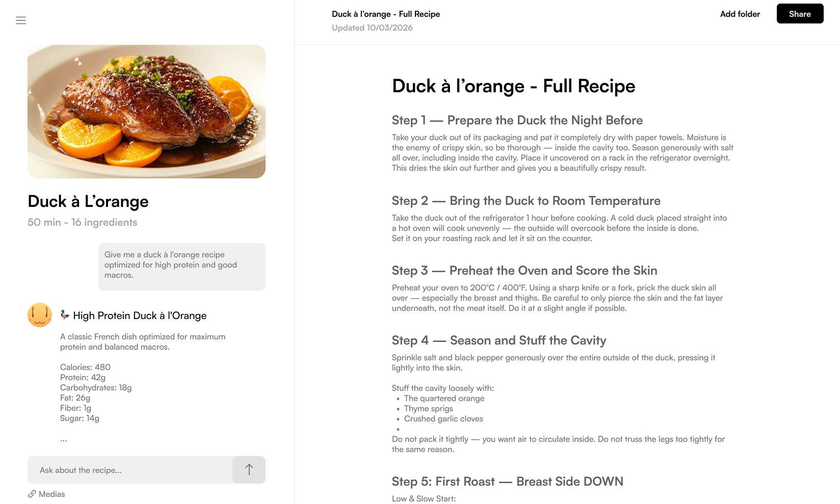The image size is (840, 504).
Task: Click the user prompt message bubble
Action: (182, 267)
